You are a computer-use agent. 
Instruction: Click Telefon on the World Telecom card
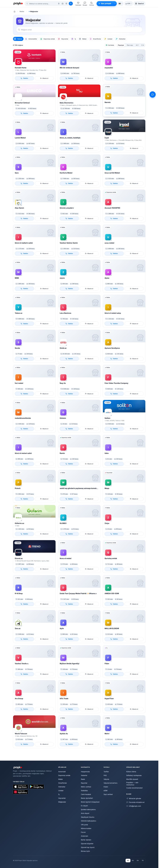[x=24, y=744]
